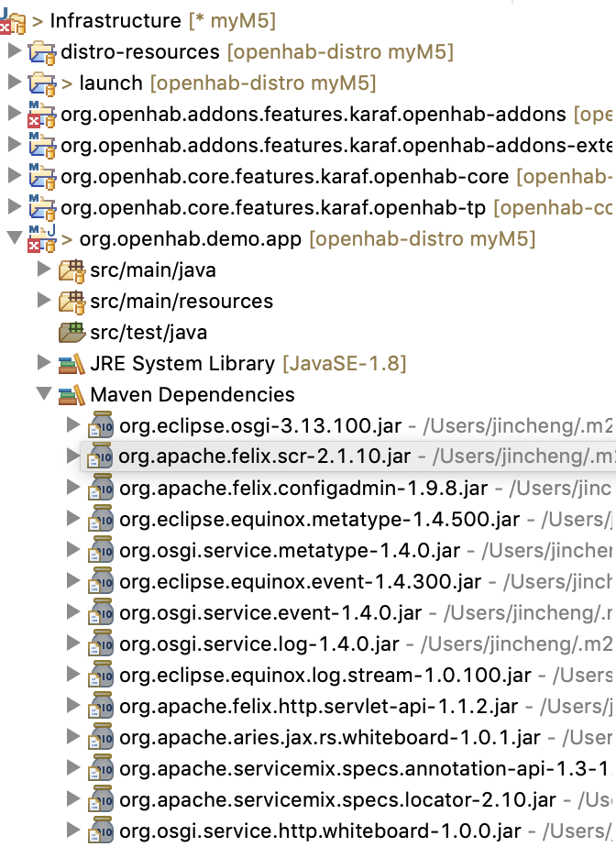This screenshot has width=616, height=847.
Task: Select the src/main/resources label
Action: [181, 302]
